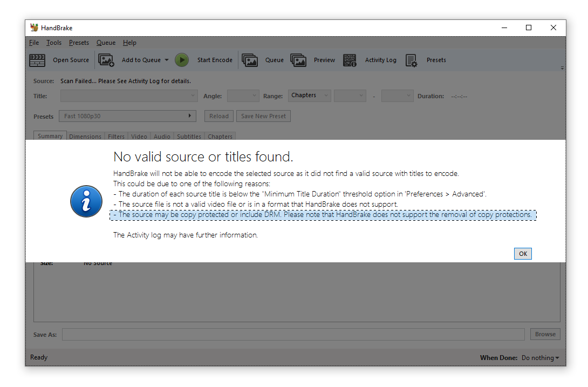Viewport: 588px width, 387px height.
Task: Click the Save As file path field
Action: point(293,335)
